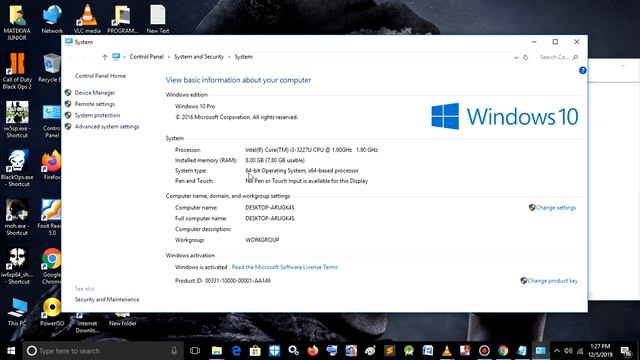Open Sublime Text from the taskbar
This screenshot has width=640, height=360.
point(389,351)
